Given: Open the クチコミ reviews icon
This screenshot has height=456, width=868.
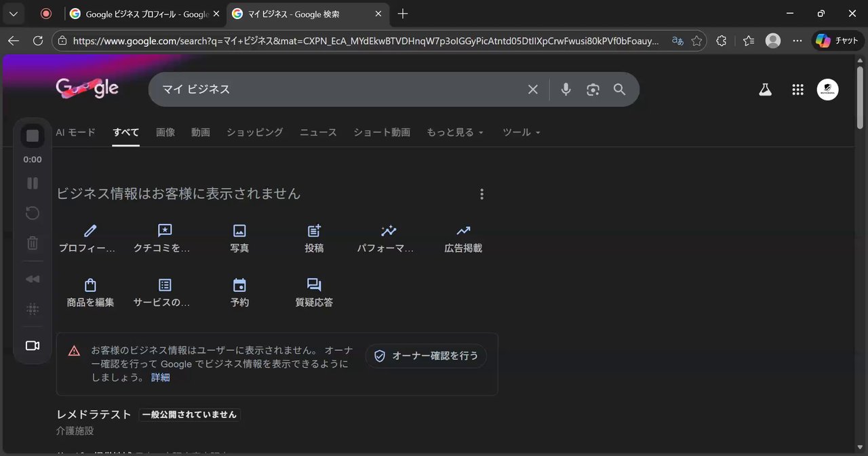Looking at the screenshot, I should tap(165, 231).
